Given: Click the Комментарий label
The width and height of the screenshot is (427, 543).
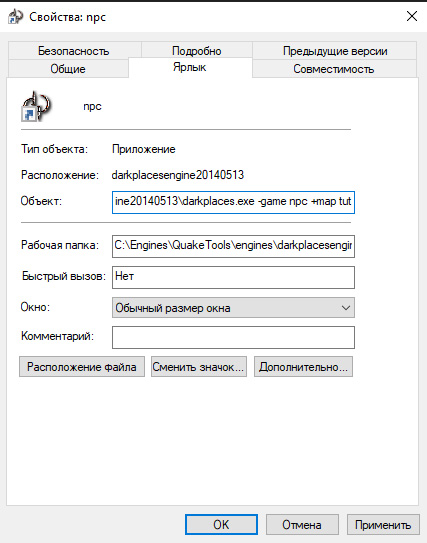Looking at the screenshot, I should [x=57, y=336].
